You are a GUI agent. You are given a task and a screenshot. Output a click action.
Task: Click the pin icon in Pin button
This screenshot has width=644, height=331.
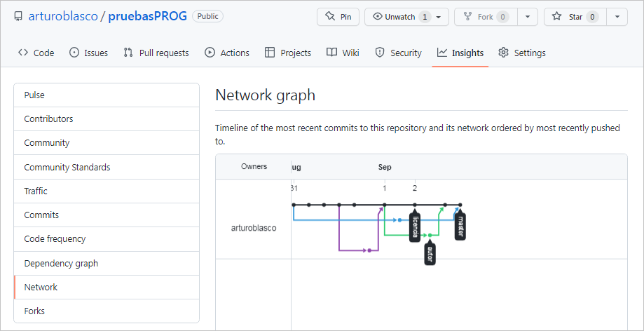(330, 17)
